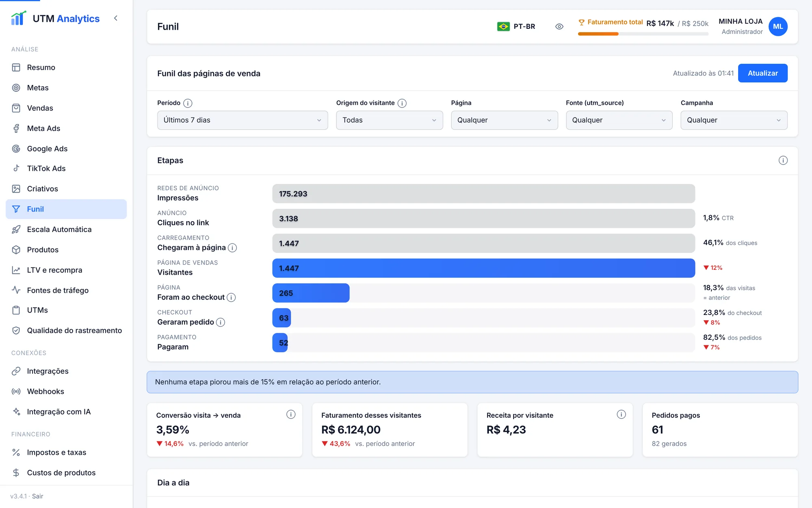Click the UTM Analytics logo
812x508 pixels.
click(x=55, y=18)
